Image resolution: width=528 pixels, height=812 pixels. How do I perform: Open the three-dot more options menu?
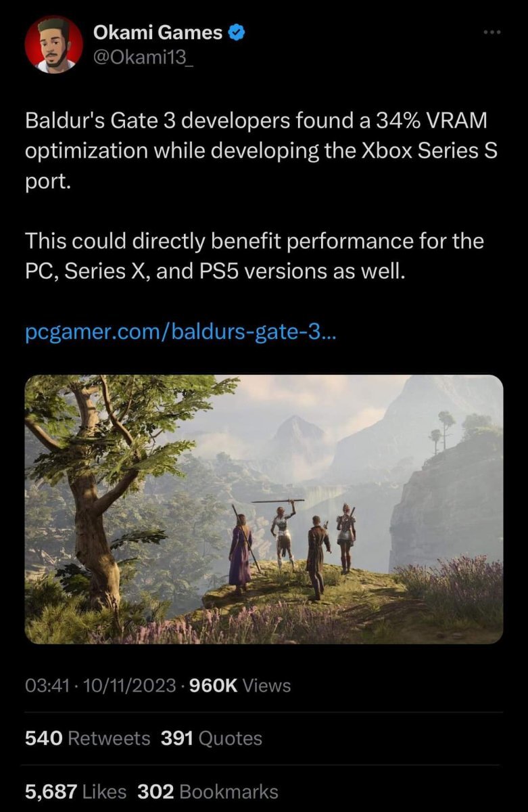click(491, 32)
